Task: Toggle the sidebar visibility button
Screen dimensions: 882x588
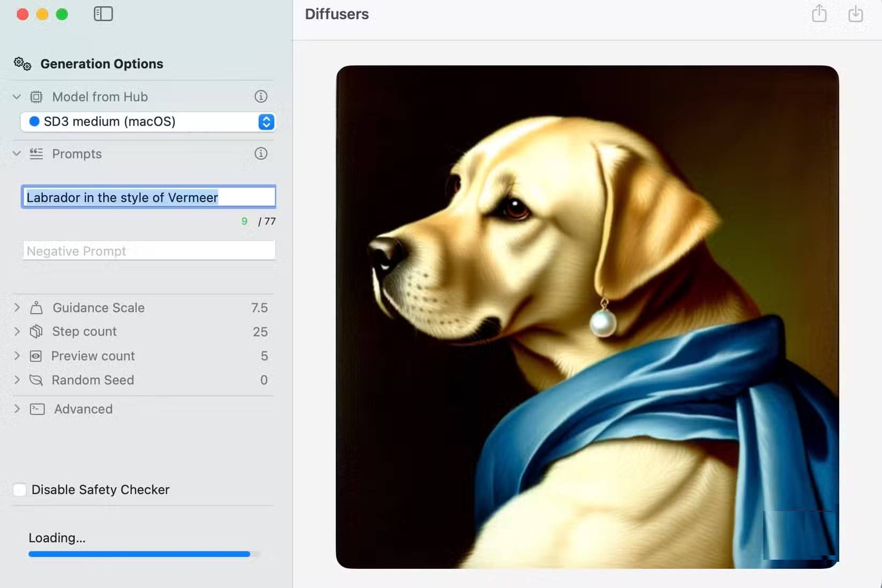Action: point(103,14)
